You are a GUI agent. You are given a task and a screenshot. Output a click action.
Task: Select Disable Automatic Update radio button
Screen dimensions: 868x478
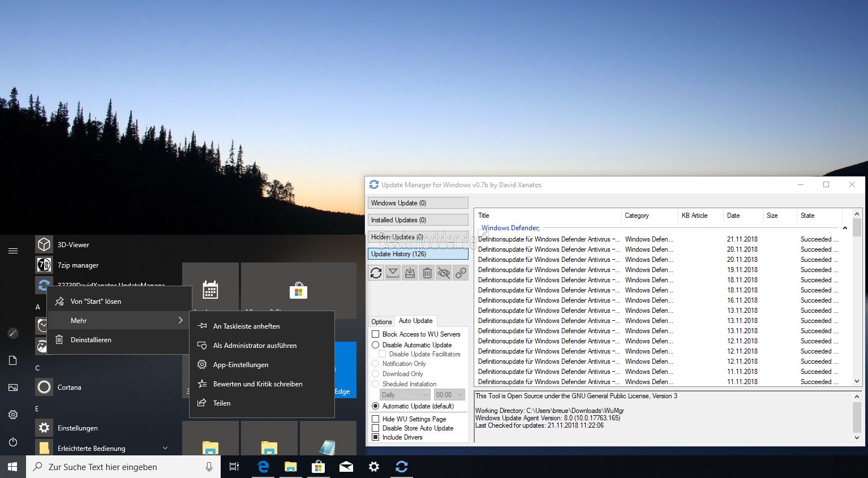pos(375,344)
